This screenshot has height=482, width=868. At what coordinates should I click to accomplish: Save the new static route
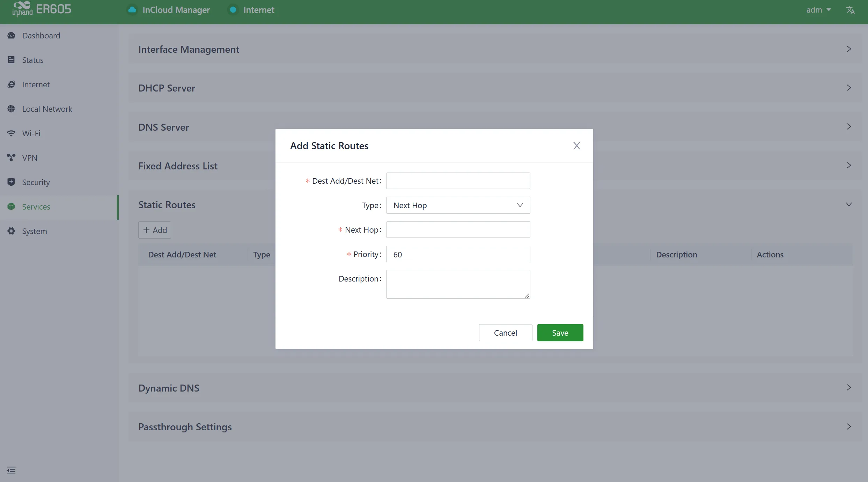(560, 333)
